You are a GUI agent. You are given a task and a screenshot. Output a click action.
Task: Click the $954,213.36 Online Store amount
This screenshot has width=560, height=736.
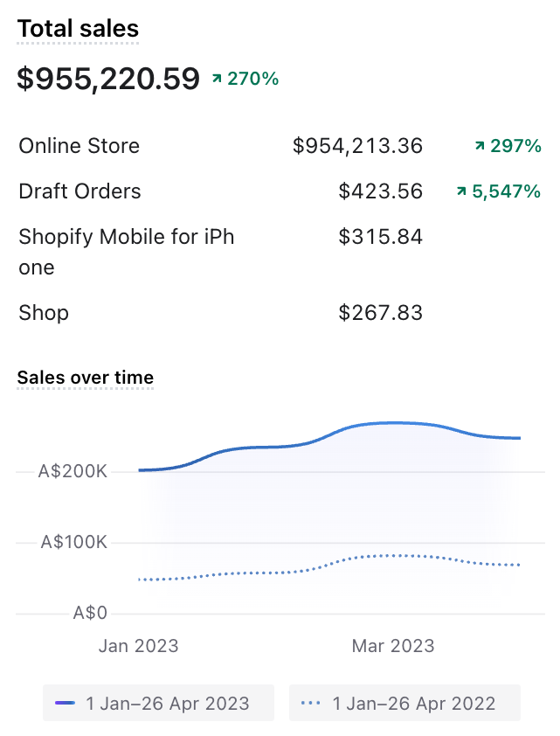tap(357, 146)
